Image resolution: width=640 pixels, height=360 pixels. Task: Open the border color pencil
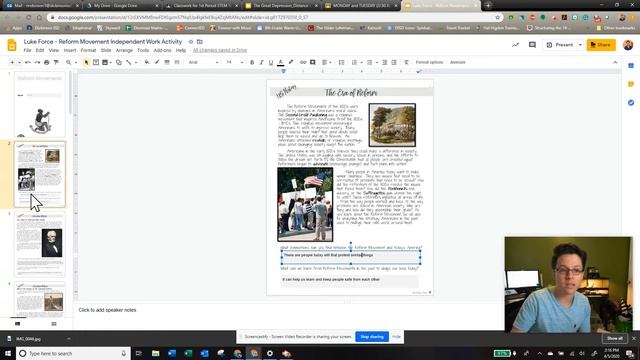[157, 62]
